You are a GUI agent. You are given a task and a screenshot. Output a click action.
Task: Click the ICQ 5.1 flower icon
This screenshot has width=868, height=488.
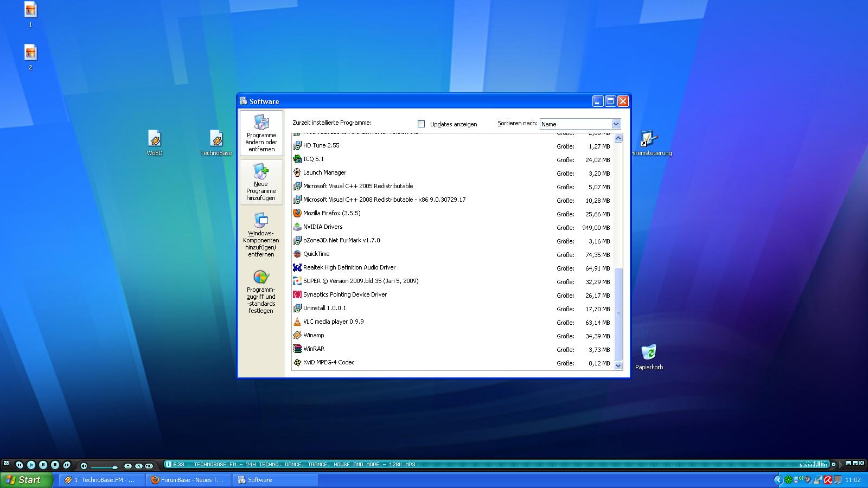[x=297, y=159]
